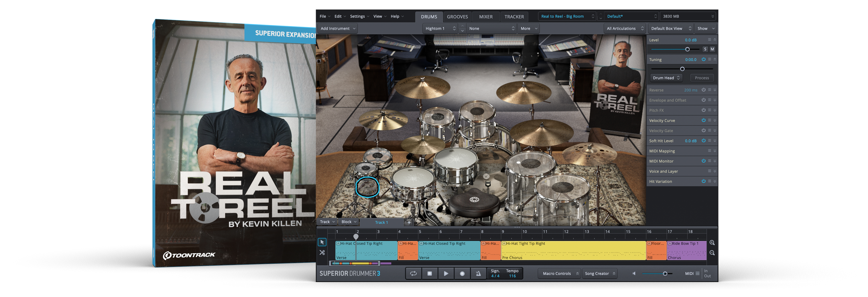Stop playback in transport bar

tap(430, 274)
